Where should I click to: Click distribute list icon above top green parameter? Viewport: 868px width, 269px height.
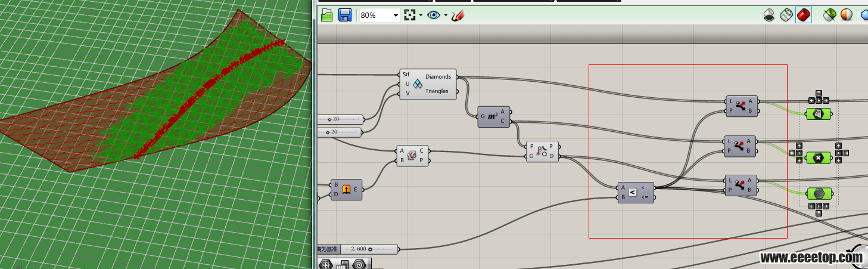point(819,93)
